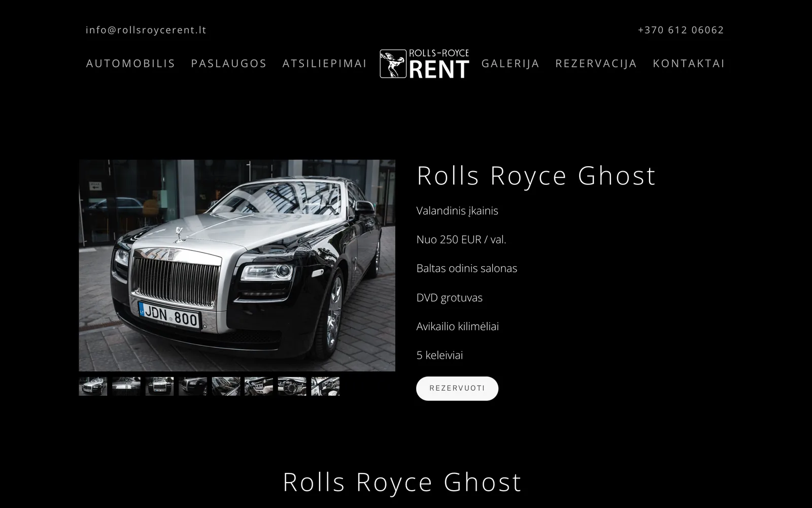Select first thumbnail, front-angle car view
Screen dimensions: 812x508
click(x=93, y=387)
